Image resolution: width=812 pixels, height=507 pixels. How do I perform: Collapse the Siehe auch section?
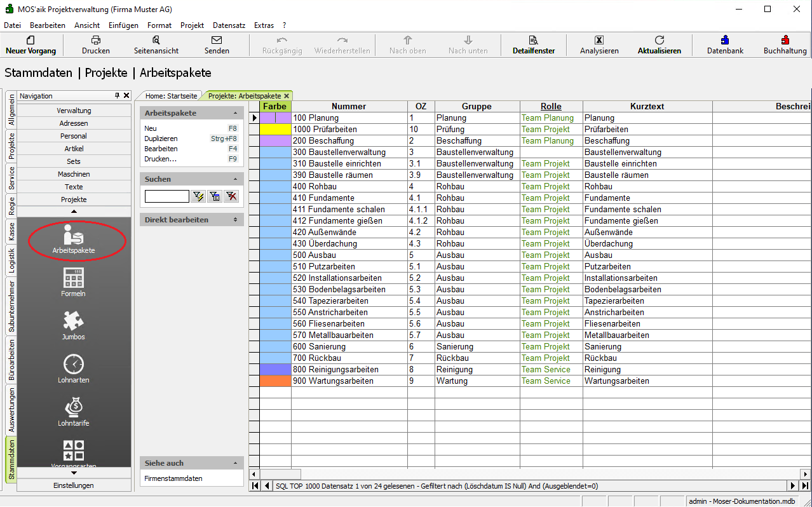click(x=236, y=463)
